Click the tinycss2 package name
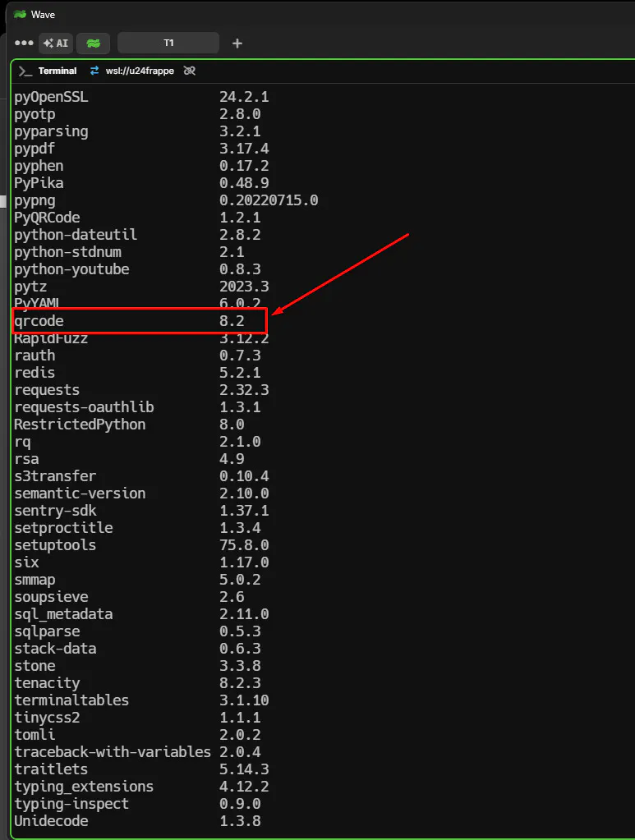Screen dimensions: 635x840 tap(47, 718)
